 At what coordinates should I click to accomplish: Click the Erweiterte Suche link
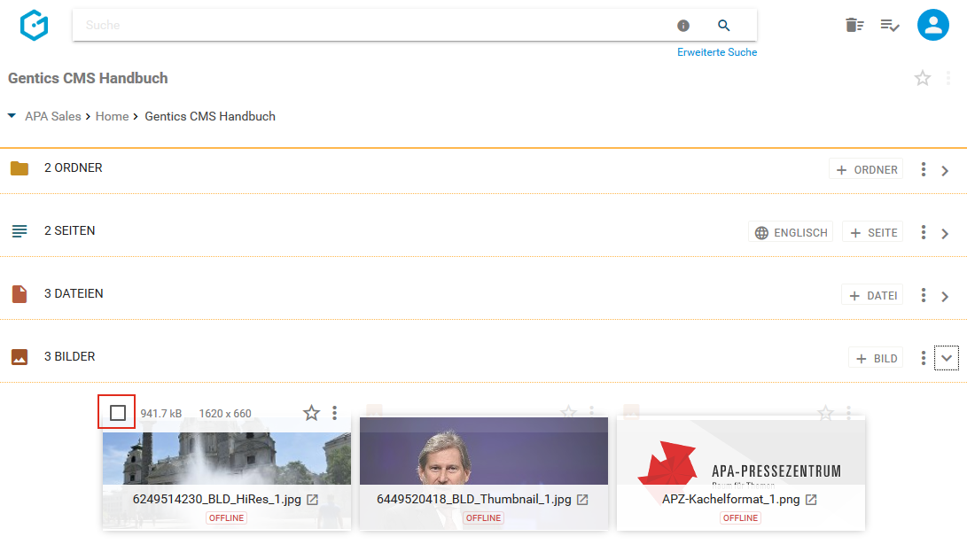(717, 52)
